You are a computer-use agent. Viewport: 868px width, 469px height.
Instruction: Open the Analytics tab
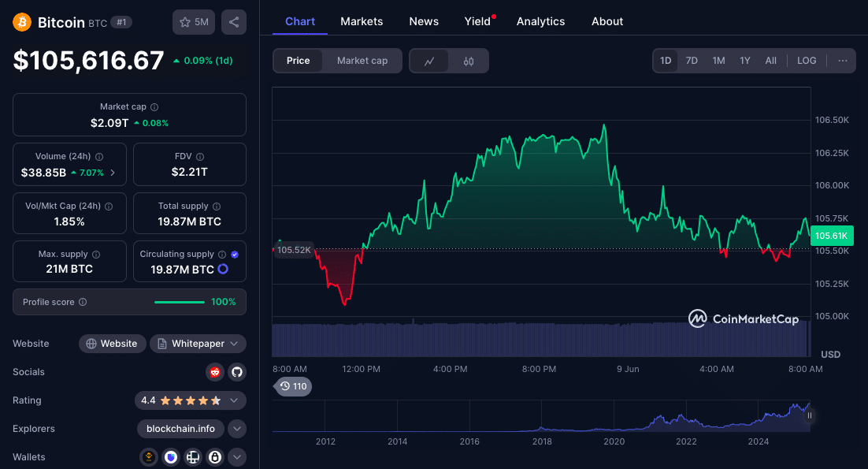(541, 21)
